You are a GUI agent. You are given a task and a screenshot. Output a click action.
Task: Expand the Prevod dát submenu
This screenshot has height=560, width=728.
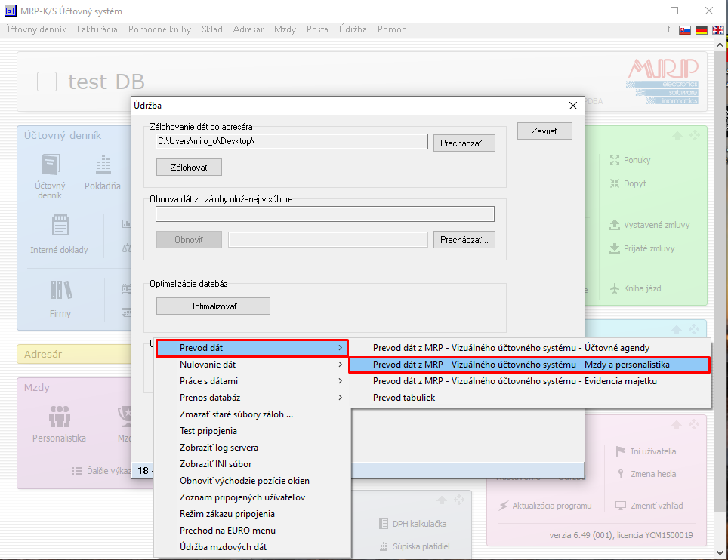251,348
